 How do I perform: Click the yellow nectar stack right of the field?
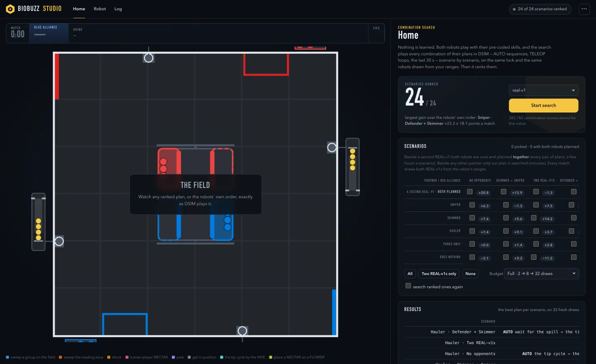(353, 159)
